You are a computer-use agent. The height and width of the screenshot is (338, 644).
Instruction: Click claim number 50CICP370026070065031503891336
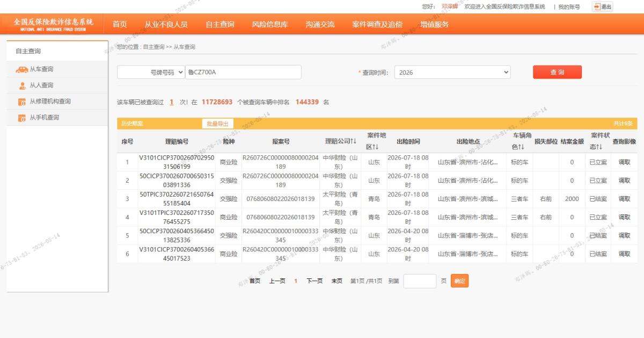pos(177,181)
